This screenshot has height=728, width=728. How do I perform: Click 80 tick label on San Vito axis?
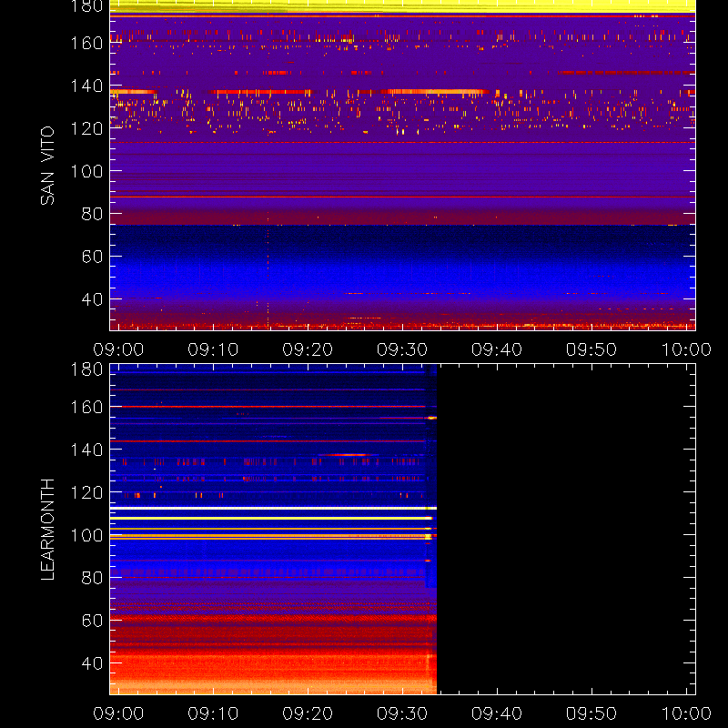(x=92, y=214)
